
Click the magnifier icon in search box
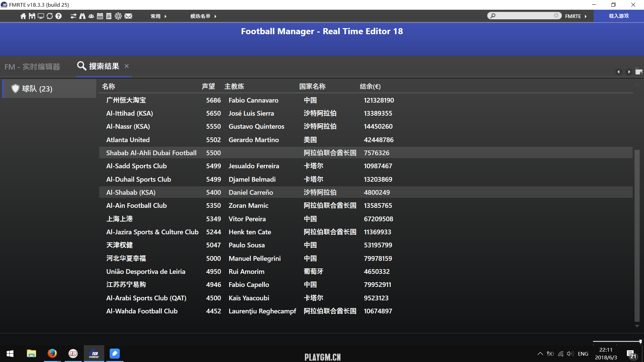[x=493, y=15]
